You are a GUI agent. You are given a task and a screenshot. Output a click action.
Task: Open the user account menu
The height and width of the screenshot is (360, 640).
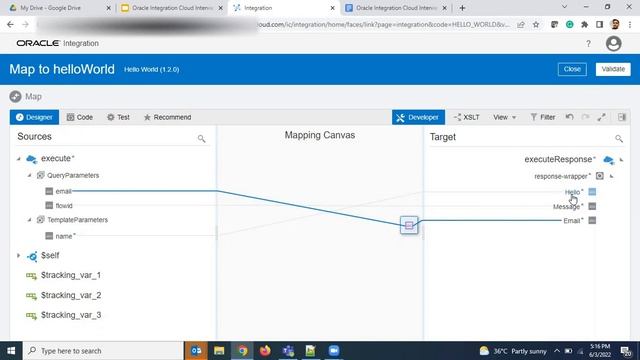click(613, 43)
